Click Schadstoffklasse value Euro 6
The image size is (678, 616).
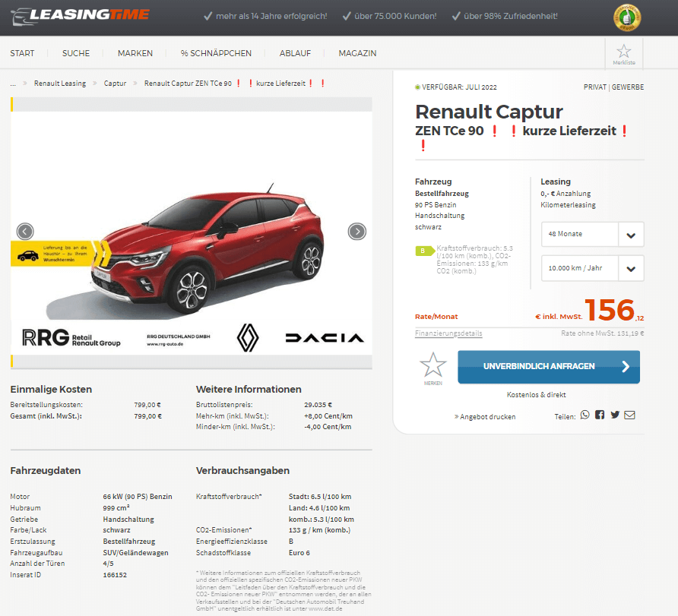[x=299, y=553]
